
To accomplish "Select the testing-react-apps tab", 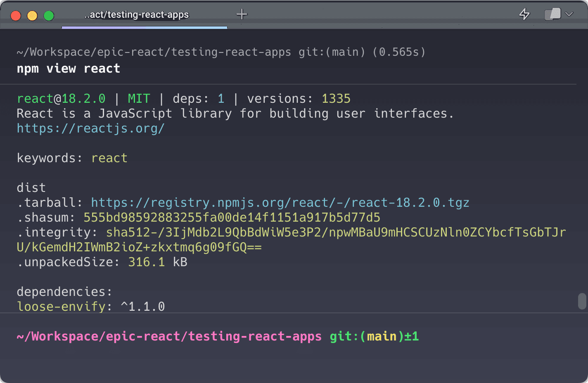I will pos(136,15).
